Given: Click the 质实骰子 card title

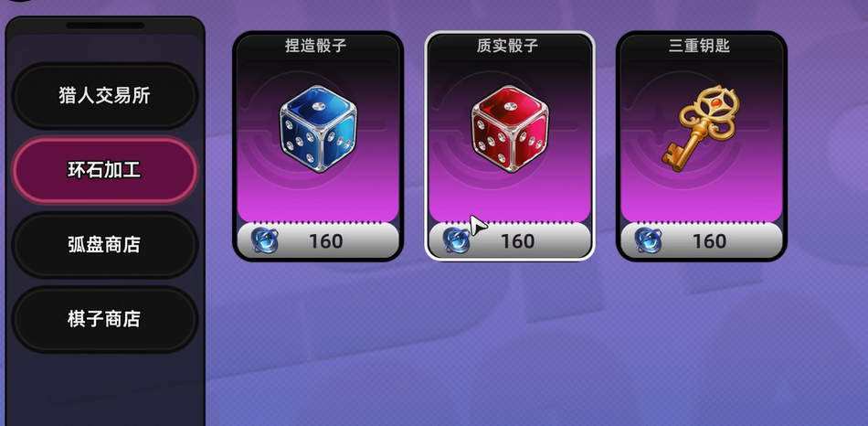Looking at the screenshot, I should point(508,46).
